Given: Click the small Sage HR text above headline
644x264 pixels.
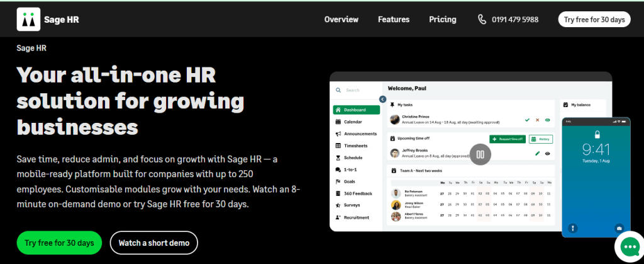Looking at the screenshot, I should coord(31,48).
